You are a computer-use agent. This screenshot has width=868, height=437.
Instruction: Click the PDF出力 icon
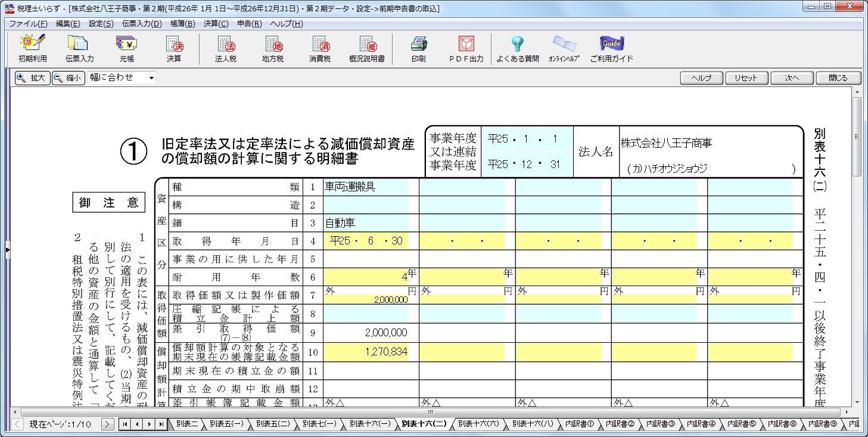click(x=466, y=49)
